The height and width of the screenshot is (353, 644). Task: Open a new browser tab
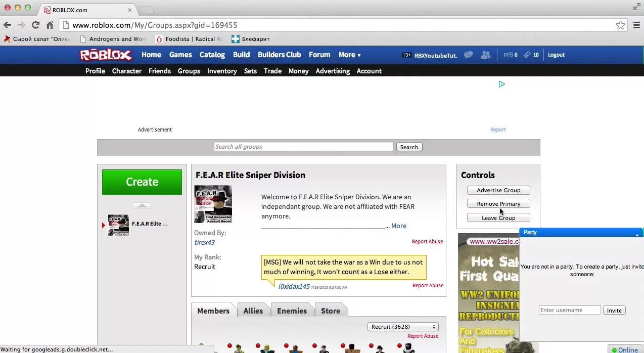[x=146, y=10]
